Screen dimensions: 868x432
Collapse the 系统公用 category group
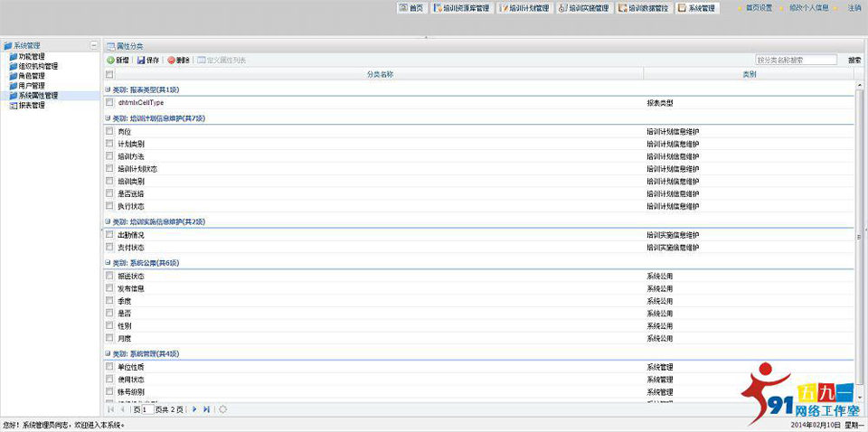(108, 263)
